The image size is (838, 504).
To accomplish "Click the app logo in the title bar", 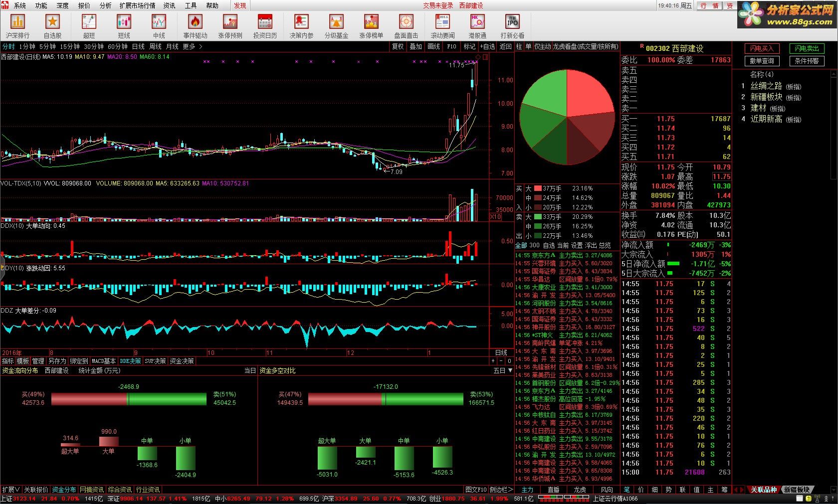I will click(4, 5).
